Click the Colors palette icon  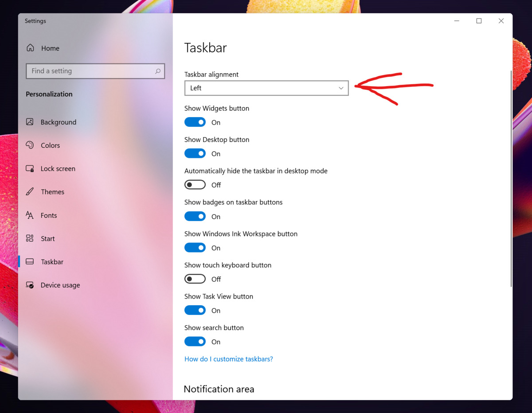pyautogui.click(x=30, y=145)
